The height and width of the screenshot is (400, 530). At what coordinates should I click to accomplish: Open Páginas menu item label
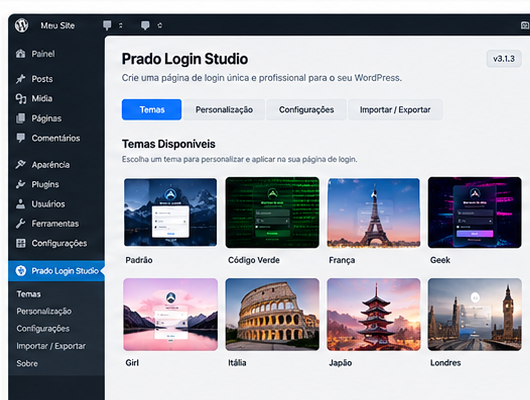[x=46, y=118]
